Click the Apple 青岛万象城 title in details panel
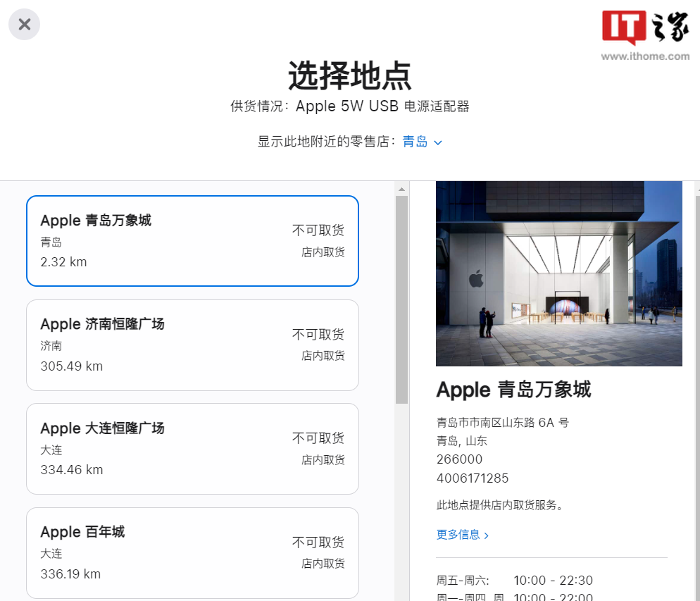Screen dimensions: 700x601 (514, 390)
